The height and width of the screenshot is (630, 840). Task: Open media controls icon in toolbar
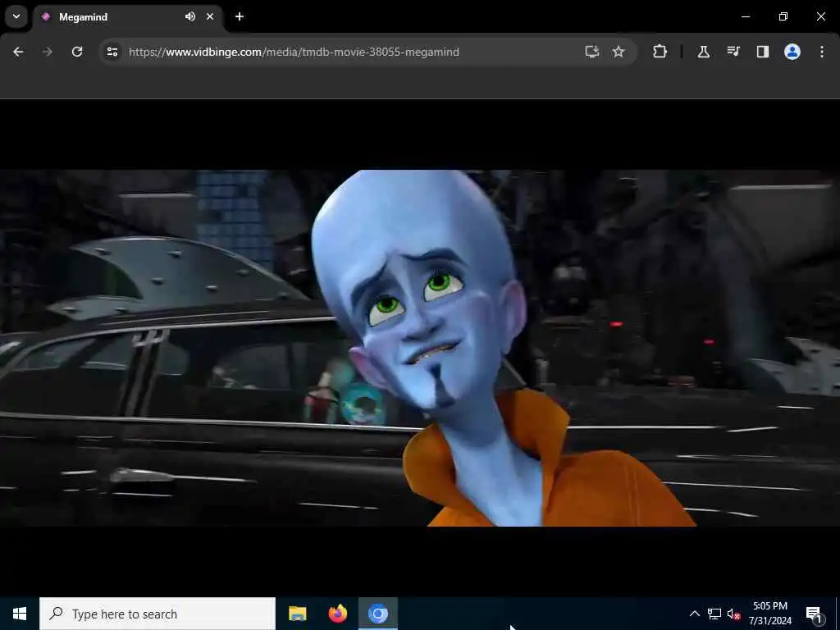click(x=733, y=52)
